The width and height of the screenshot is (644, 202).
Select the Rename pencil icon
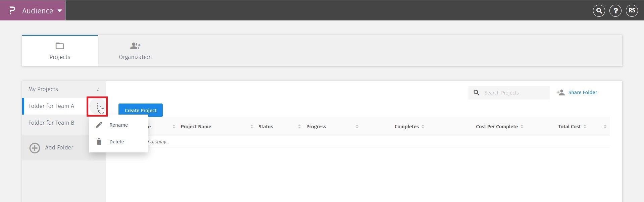98,125
